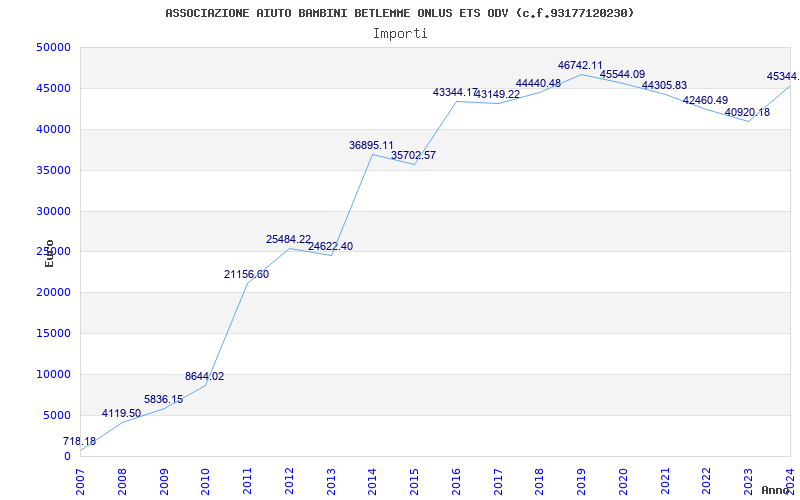The height and width of the screenshot is (500, 800).
Task: Click the Anno x-axis label
Action: pos(775,490)
